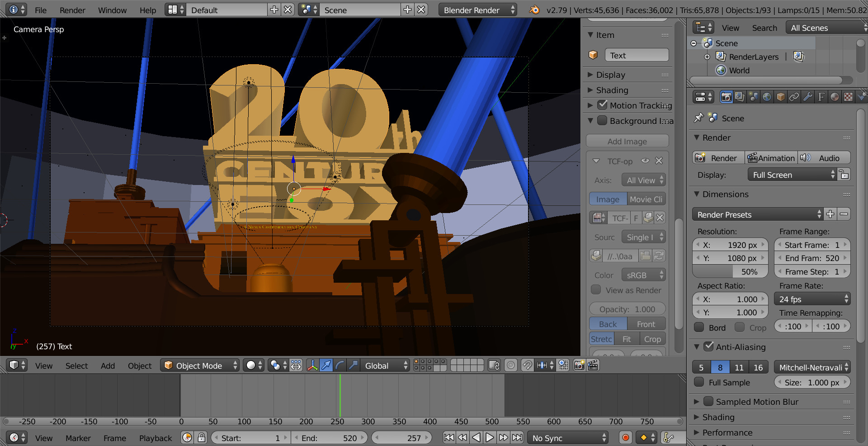Viewport: 868px width, 446px height.
Task: Open the Marker menu in timeline
Action: click(x=78, y=438)
